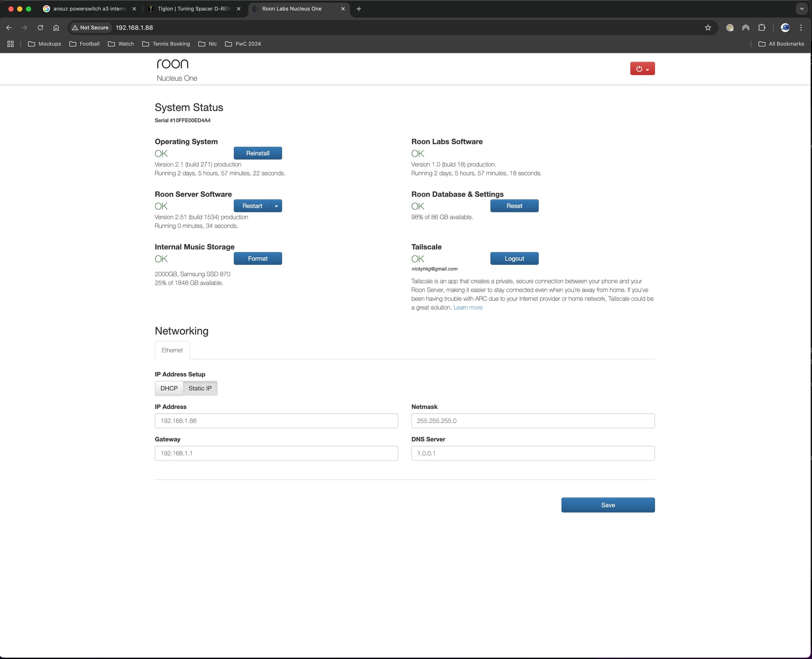The width and height of the screenshot is (812, 659).
Task: Open the Football bookmark folder
Action: 85,44
